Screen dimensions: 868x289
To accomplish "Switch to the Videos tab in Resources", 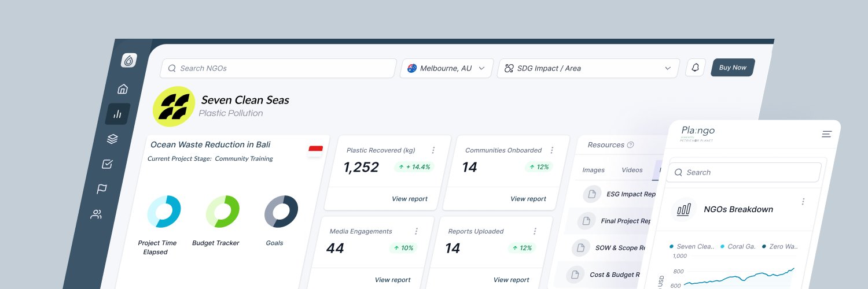I will coord(632,170).
